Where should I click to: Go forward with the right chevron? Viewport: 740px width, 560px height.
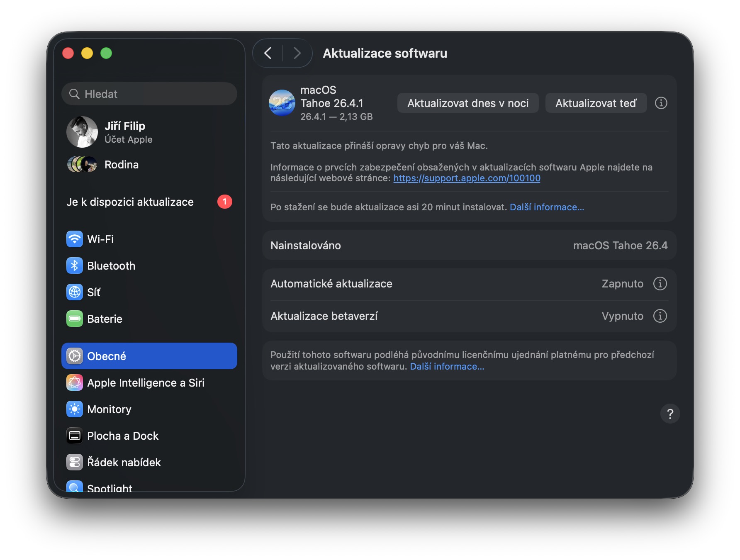tap(297, 53)
